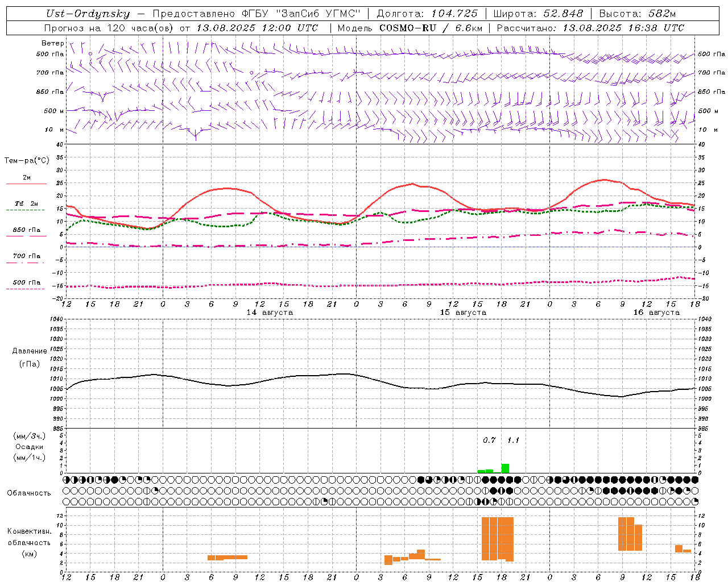
Task: Click the Долгота: 104.725 header field
Action: pyautogui.click(x=427, y=14)
